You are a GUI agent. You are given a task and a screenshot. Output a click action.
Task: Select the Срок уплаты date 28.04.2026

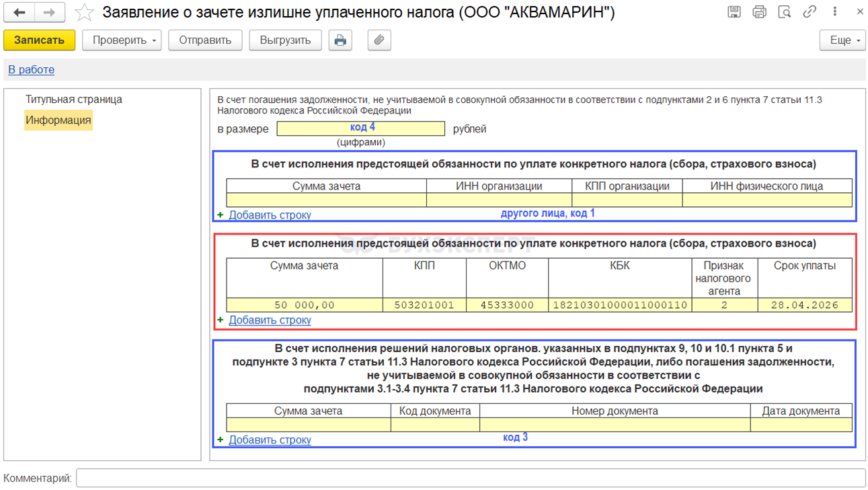[x=805, y=305]
